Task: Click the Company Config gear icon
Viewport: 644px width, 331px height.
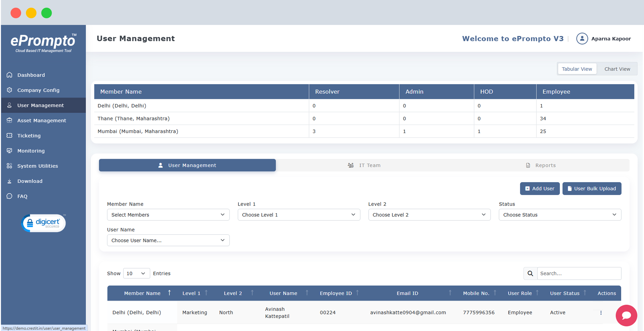Action: [9, 90]
